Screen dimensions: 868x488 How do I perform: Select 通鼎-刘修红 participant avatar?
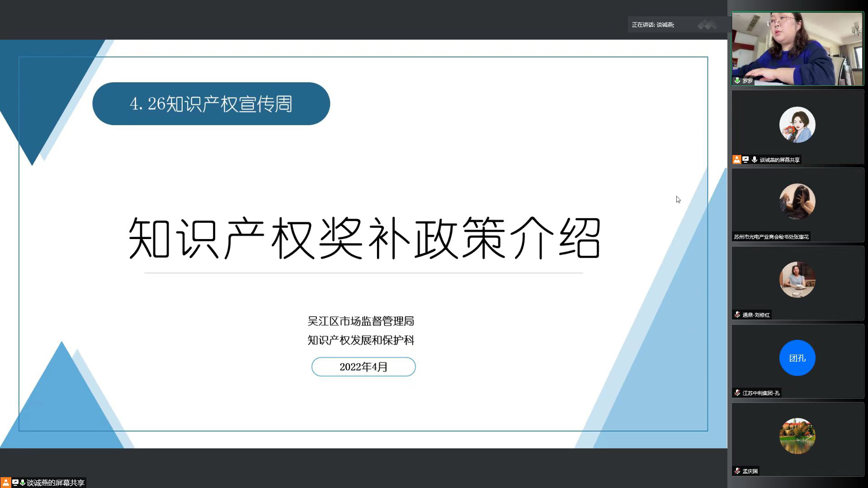(797, 280)
